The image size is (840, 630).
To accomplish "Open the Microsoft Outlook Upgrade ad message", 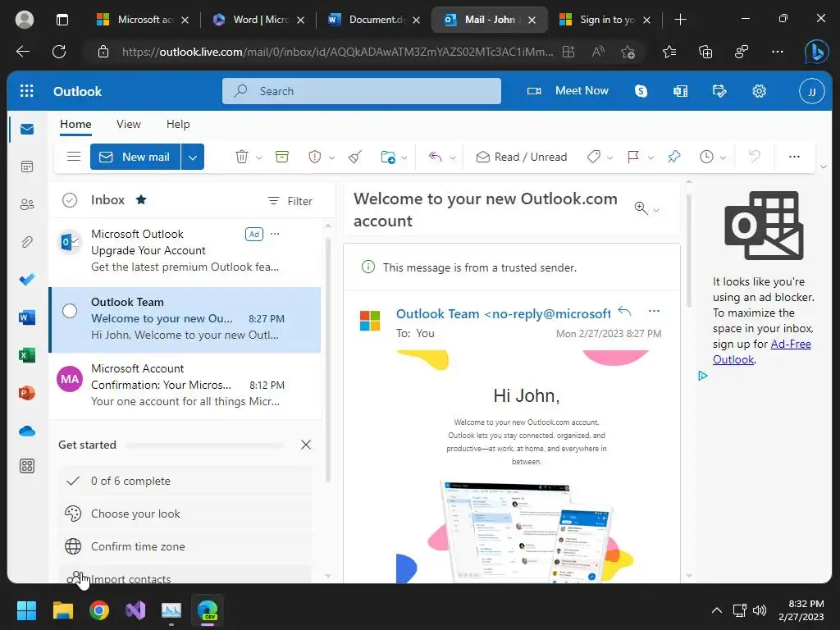I will tap(185, 251).
